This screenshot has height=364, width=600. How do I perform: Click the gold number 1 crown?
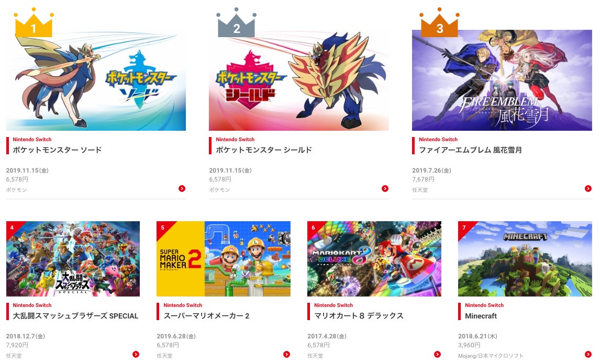click(x=34, y=23)
